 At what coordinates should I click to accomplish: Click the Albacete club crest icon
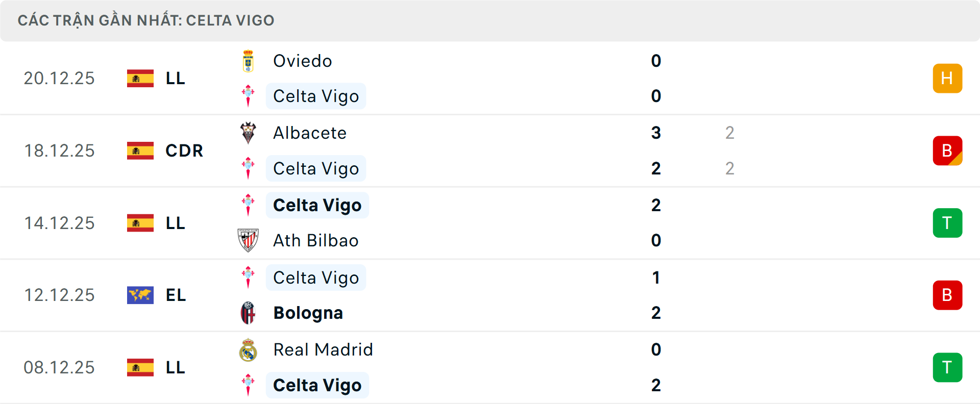[x=248, y=133]
